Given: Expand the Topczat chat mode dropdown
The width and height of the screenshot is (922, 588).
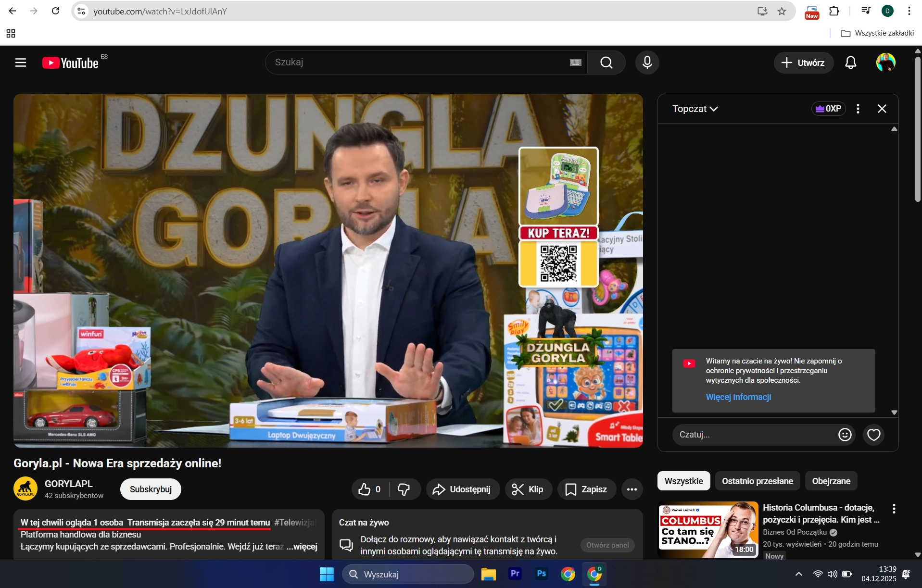Looking at the screenshot, I should (695, 109).
